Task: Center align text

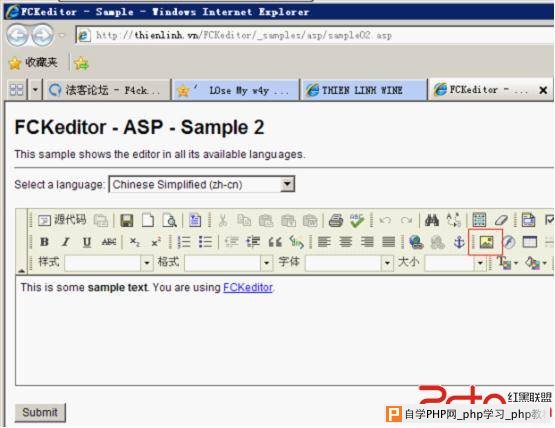Action: click(x=345, y=242)
